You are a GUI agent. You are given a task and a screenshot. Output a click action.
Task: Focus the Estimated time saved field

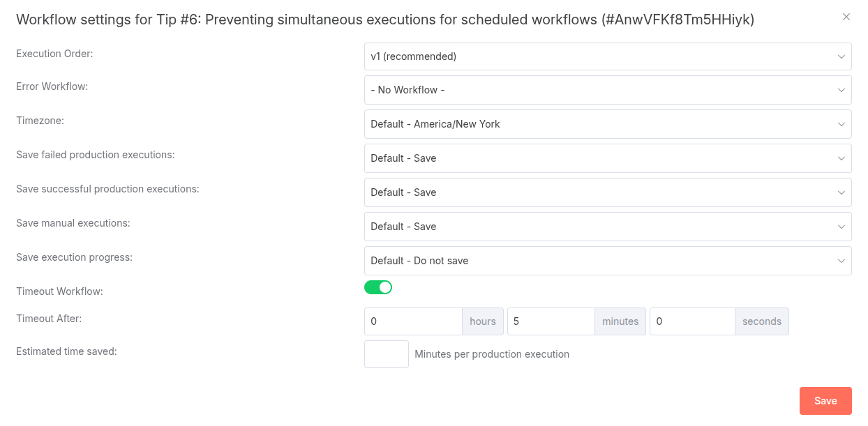(x=386, y=354)
